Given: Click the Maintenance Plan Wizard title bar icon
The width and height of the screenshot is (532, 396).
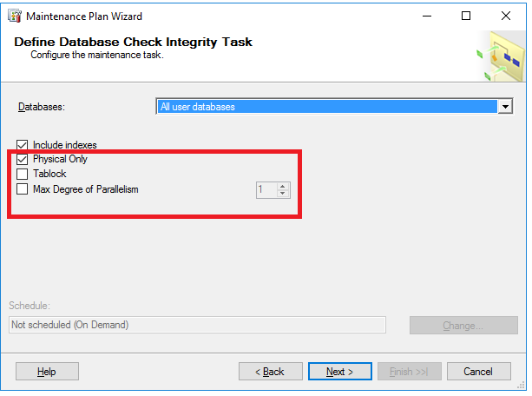Looking at the screenshot, I should coord(14,16).
